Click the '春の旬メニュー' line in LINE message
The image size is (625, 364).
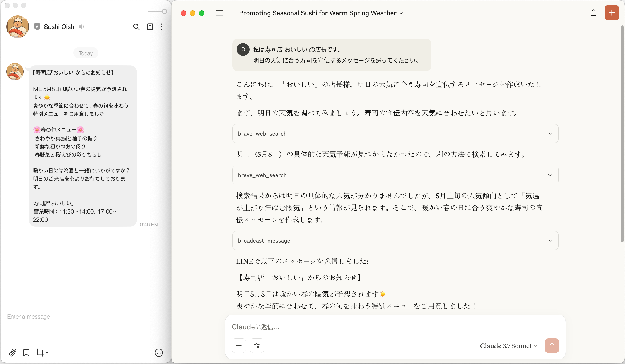[x=59, y=130]
